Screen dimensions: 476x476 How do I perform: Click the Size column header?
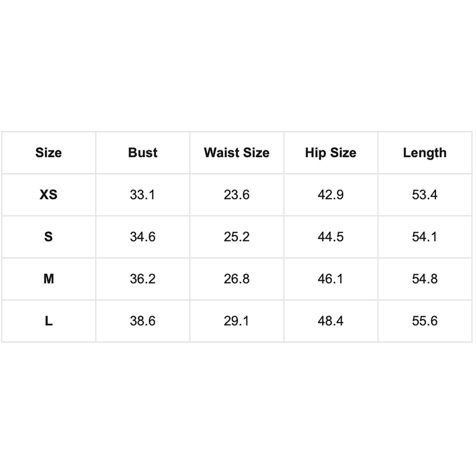pos(49,153)
